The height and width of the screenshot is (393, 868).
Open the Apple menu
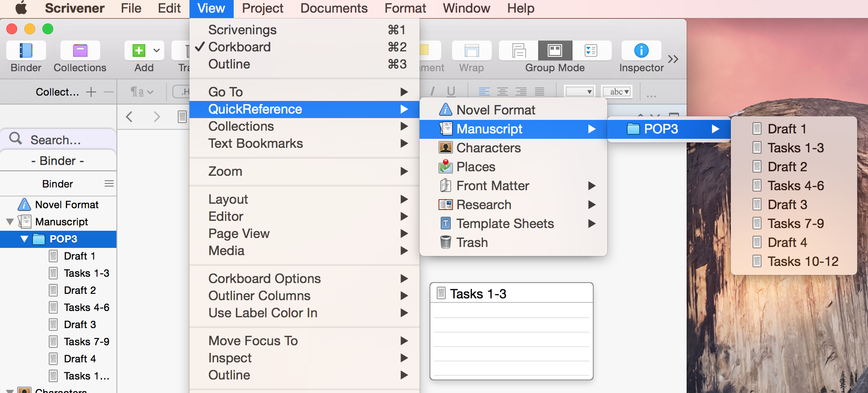click(21, 8)
